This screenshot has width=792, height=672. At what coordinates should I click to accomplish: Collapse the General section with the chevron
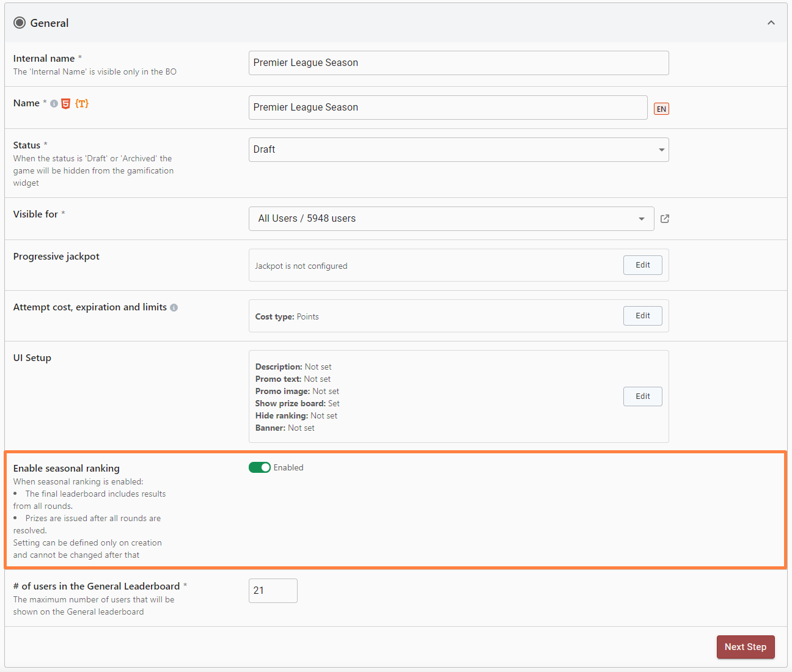pyautogui.click(x=771, y=23)
